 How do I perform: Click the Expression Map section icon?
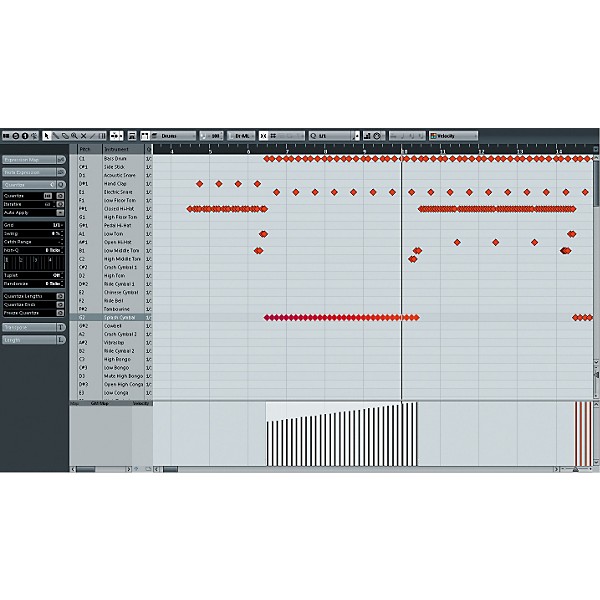(61, 160)
